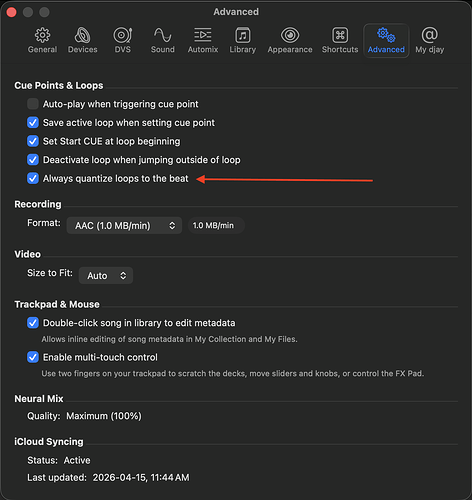Expand the Size to Fit Auto dropdown
The height and width of the screenshot is (500, 472).
(x=106, y=276)
